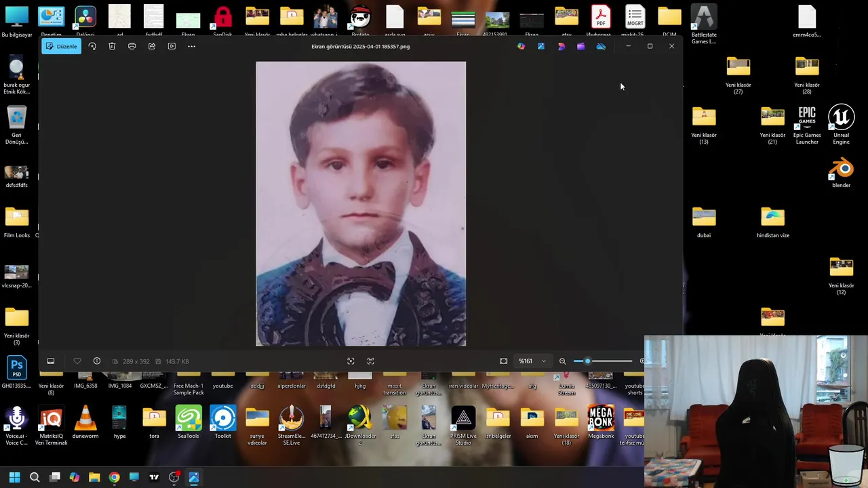Open the %161 zoom level dropdown
The height and width of the screenshot is (488, 868).
pyautogui.click(x=532, y=361)
